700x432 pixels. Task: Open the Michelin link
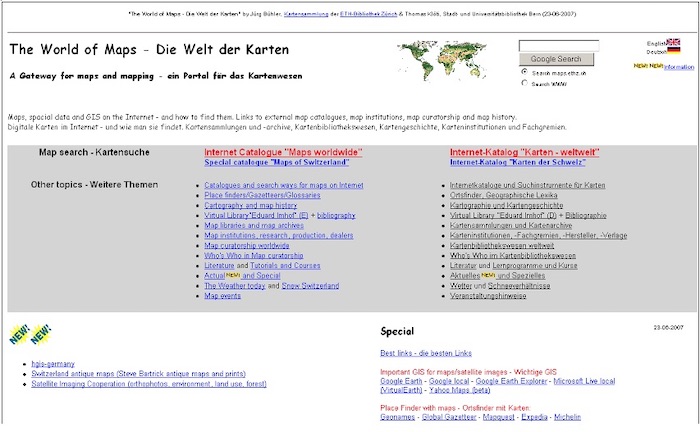567,417
